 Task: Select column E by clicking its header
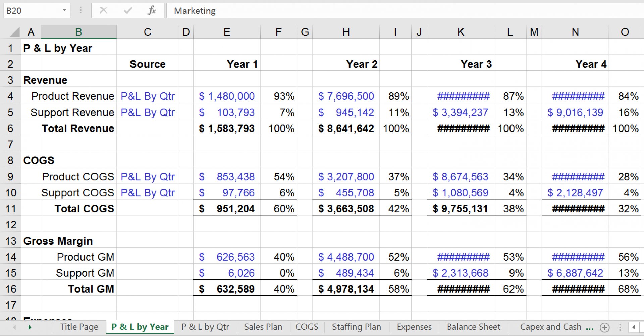pyautogui.click(x=227, y=32)
